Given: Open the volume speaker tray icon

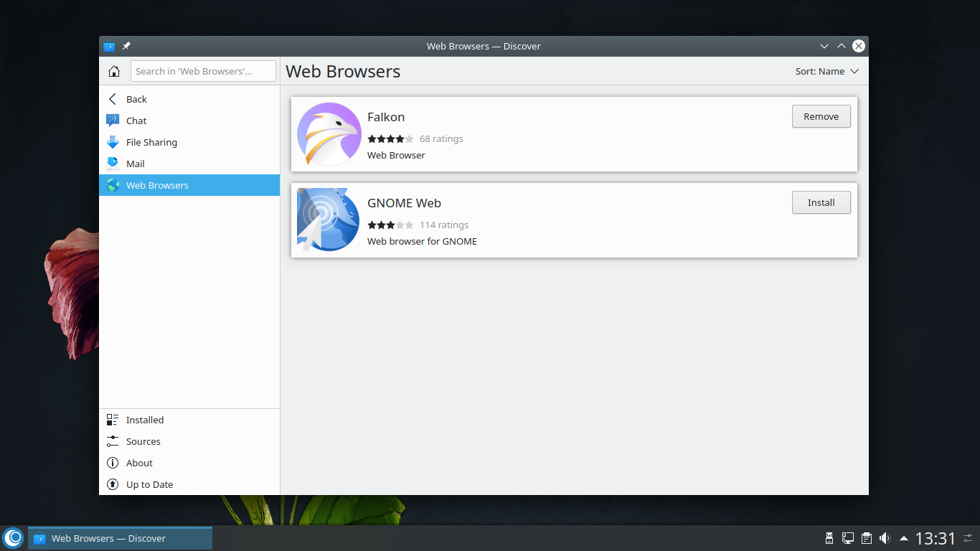Looking at the screenshot, I should pos(885,538).
